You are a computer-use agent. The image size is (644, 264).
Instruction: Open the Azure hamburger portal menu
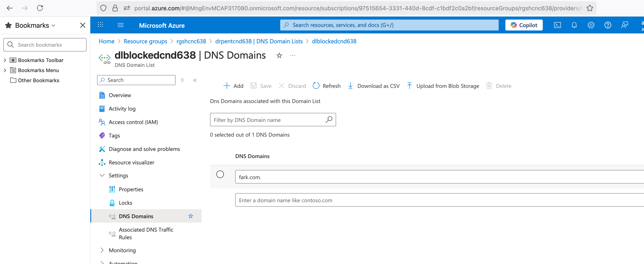click(121, 25)
